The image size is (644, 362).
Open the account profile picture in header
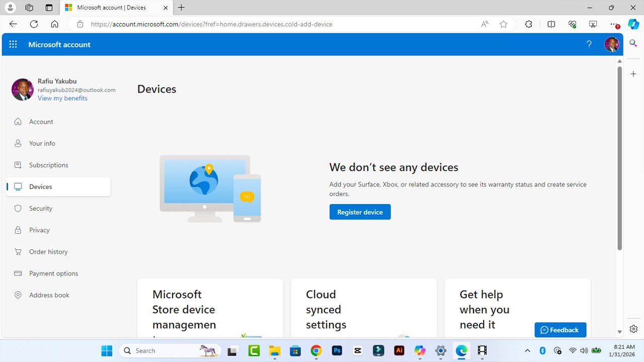611,44
